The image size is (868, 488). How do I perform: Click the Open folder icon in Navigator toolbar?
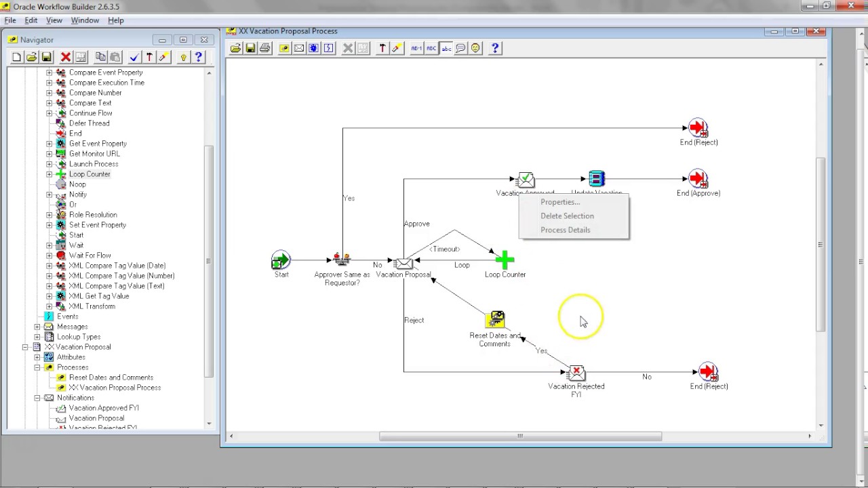[31, 58]
